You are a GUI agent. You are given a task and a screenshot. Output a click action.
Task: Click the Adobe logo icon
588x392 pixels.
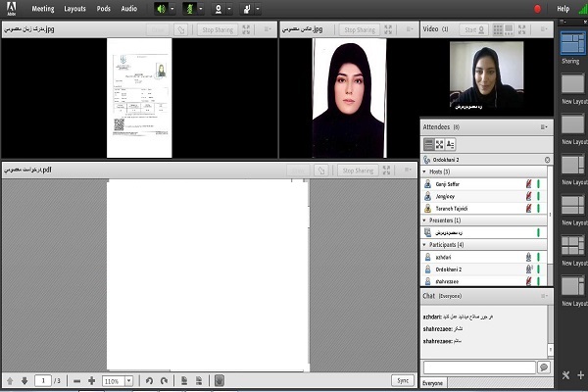[12, 8]
